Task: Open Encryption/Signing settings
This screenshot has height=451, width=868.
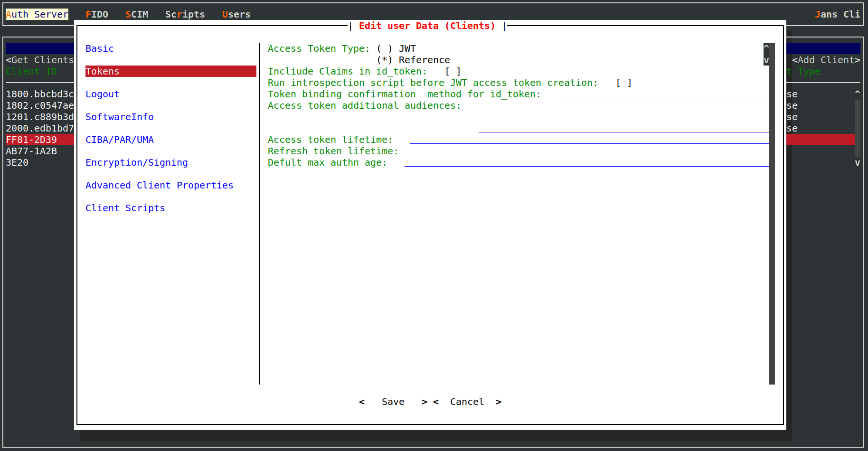Action: pyautogui.click(x=137, y=163)
